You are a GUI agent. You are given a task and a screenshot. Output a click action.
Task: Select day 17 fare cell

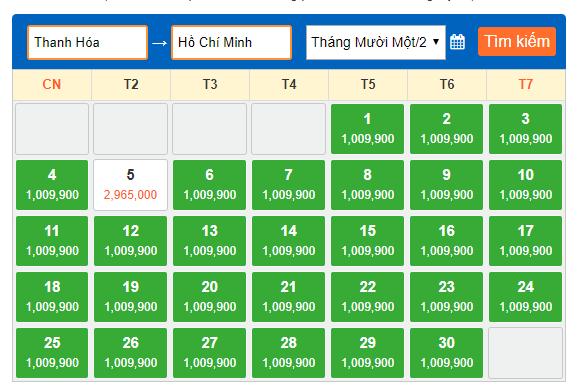(525, 241)
